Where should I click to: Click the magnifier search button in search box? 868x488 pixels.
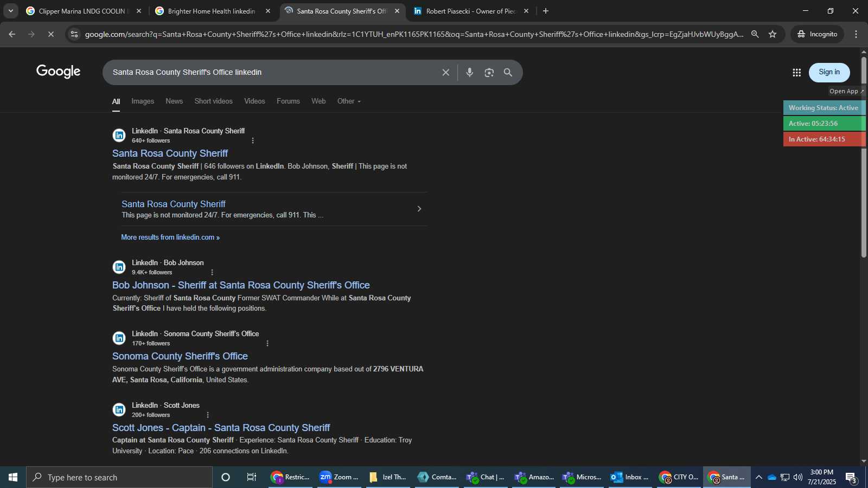(x=508, y=73)
